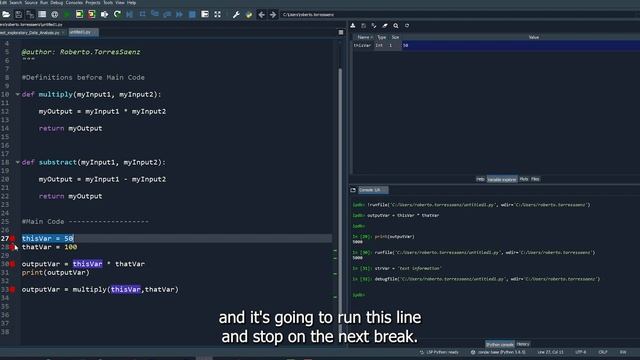Sort variables by the Type column header
Viewport: 640px width, 360px height.
click(x=382, y=37)
